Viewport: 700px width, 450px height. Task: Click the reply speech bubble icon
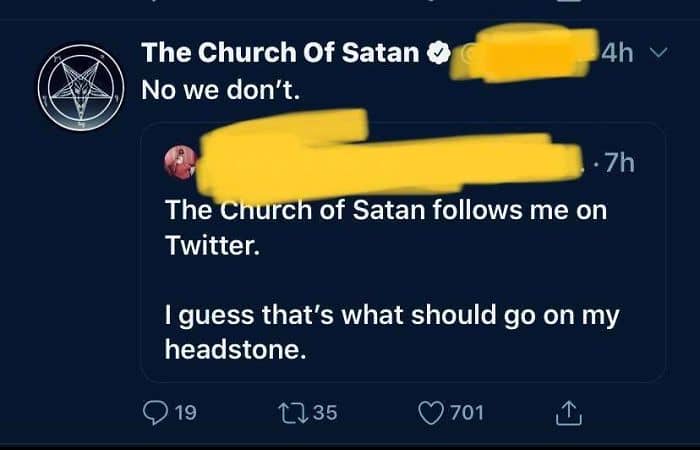[x=155, y=411]
